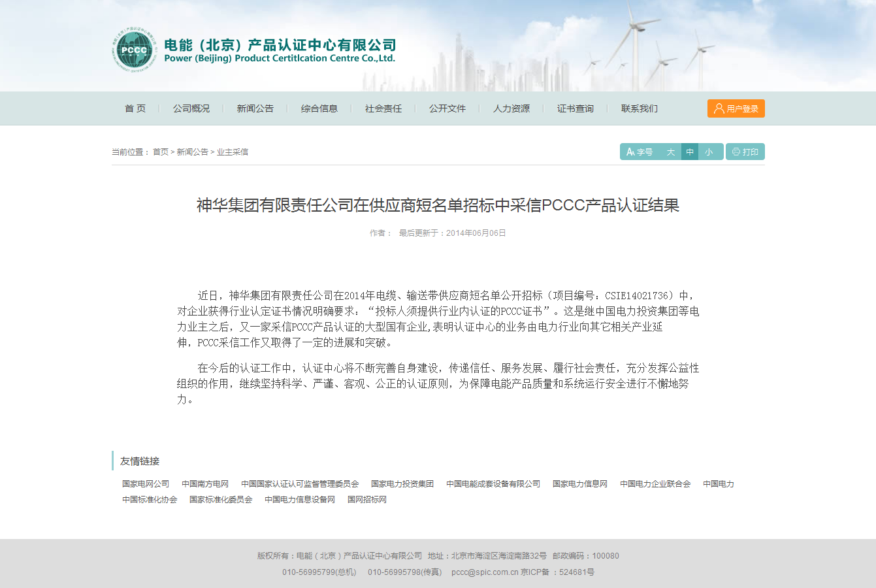Open the 综合信息 menu
Image resolution: width=876 pixels, height=588 pixels.
(x=319, y=108)
